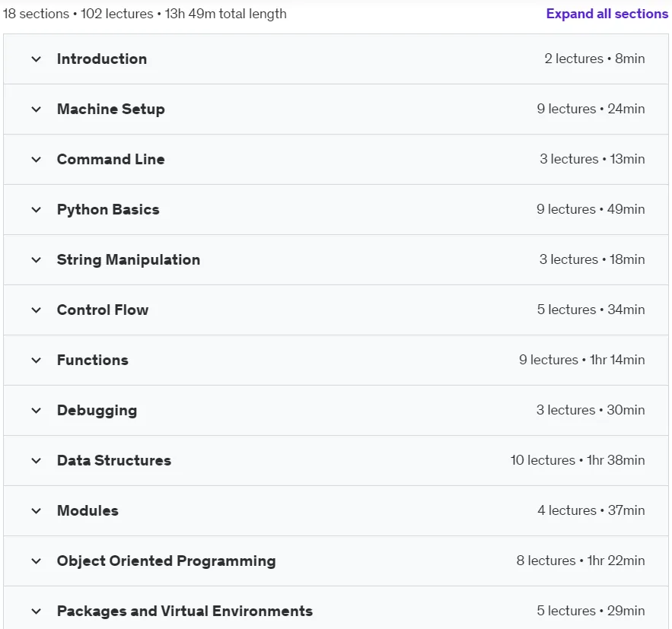Image resolution: width=672 pixels, height=629 pixels.
Task: Click 10 lectures • 1hr 38min summary
Action: tap(578, 460)
